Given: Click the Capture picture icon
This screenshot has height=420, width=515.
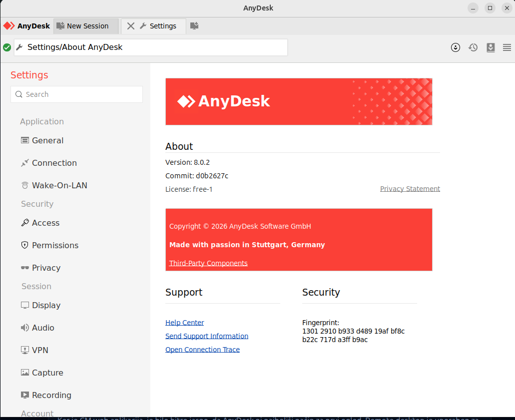Looking at the screenshot, I should [24, 373].
